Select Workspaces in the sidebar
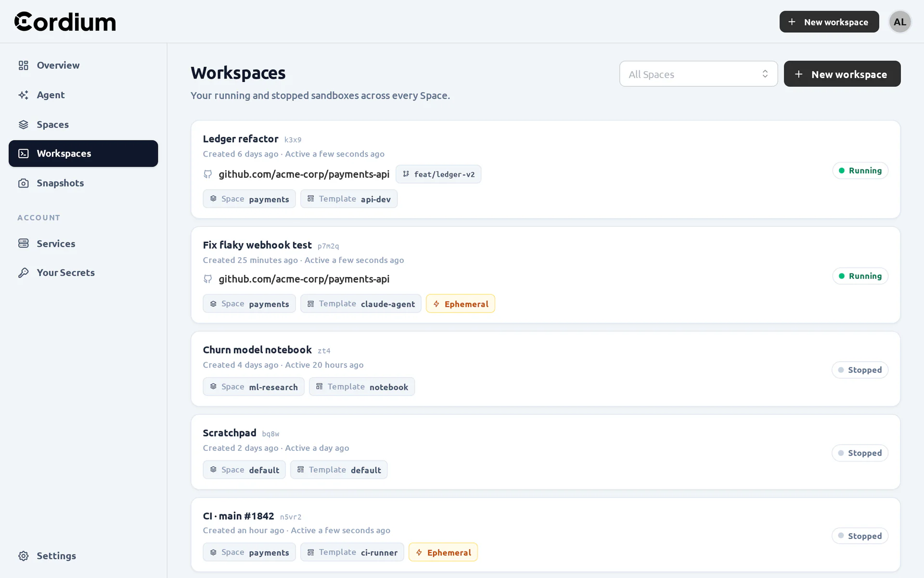This screenshot has width=924, height=578. 83,154
